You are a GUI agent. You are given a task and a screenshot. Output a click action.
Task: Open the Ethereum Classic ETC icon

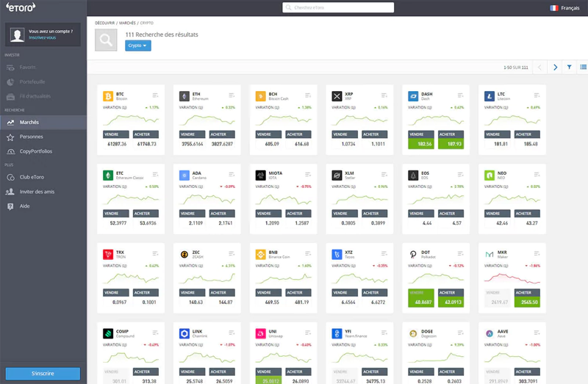(x=108, y=175)
